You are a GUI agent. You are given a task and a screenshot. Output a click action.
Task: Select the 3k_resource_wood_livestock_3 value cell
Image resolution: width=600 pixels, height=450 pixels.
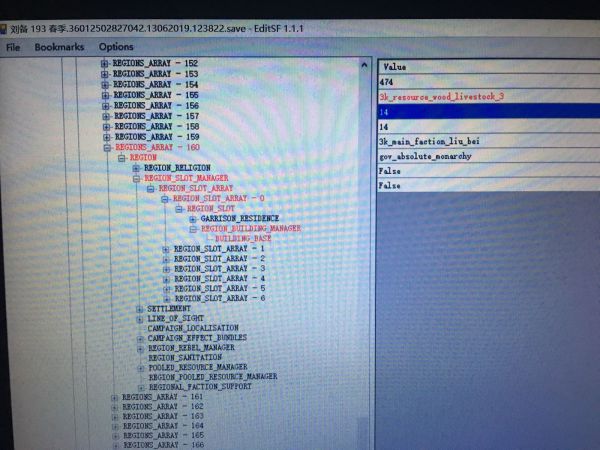pyautogui.click(x=441, y=97)
